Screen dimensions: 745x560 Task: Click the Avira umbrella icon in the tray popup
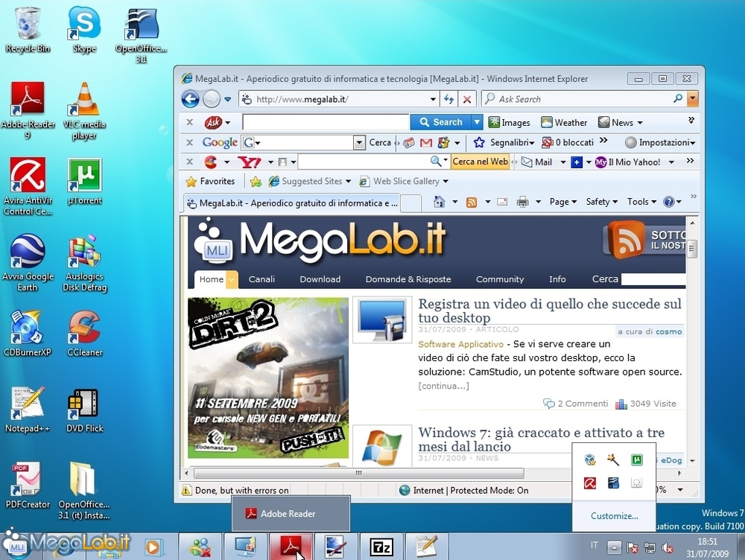(589, 483)
